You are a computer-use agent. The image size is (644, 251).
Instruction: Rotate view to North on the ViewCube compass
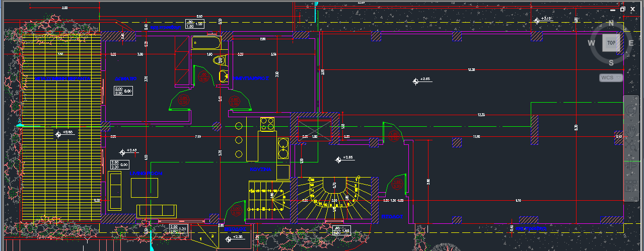611,23
